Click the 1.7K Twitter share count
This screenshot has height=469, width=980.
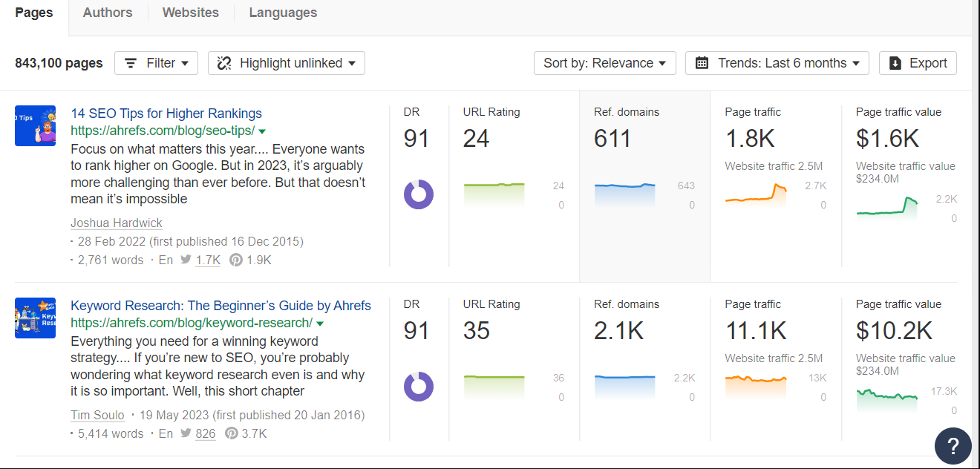(x=209, y=260)
